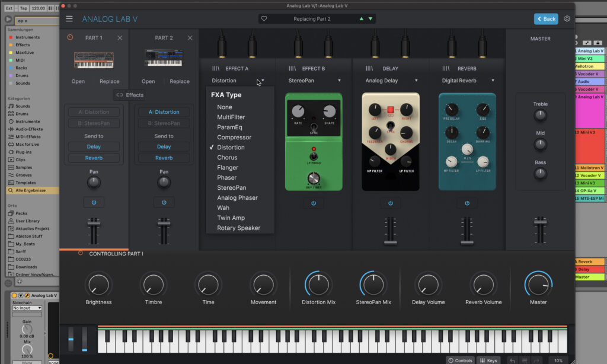Toggle Part 1 send to Delay
The image size is (607, 364).
coord(94,147)
